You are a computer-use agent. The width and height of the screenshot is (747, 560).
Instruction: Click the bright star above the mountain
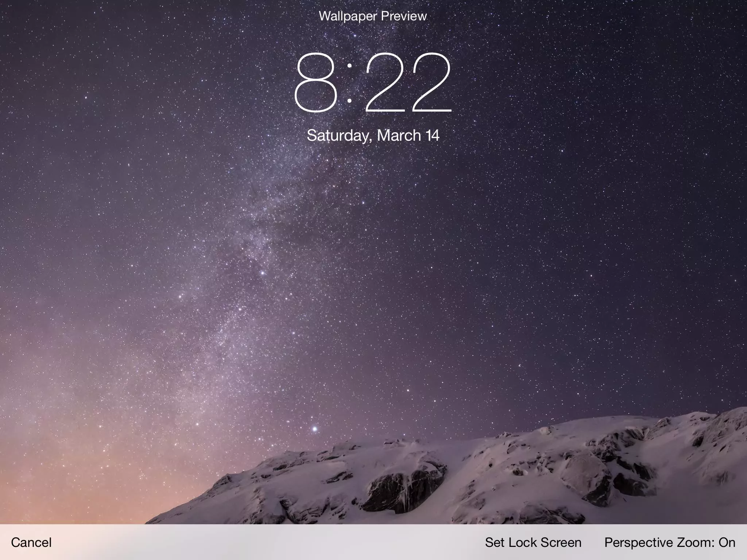[314, 429]
